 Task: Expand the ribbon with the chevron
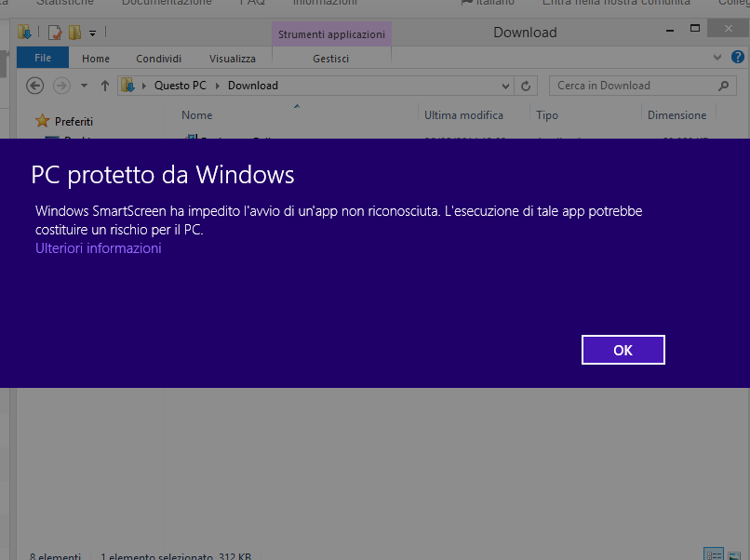pos(717,58)
